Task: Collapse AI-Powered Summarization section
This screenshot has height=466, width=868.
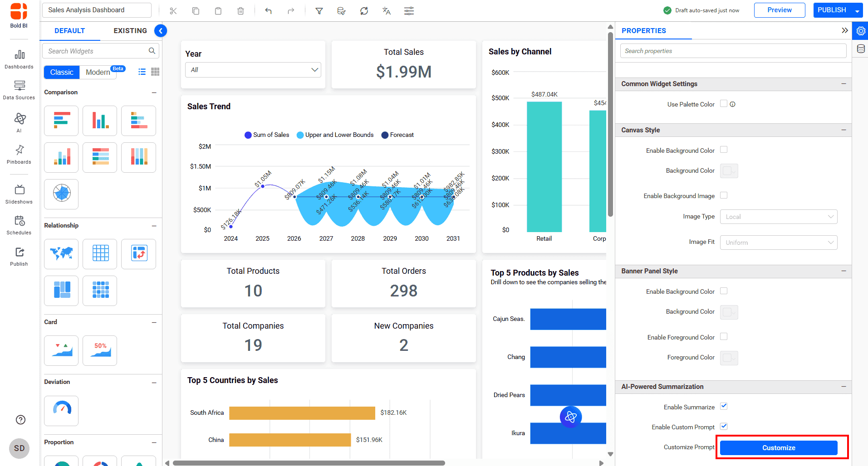Action: pyautogui.click(x=843, y=387)
